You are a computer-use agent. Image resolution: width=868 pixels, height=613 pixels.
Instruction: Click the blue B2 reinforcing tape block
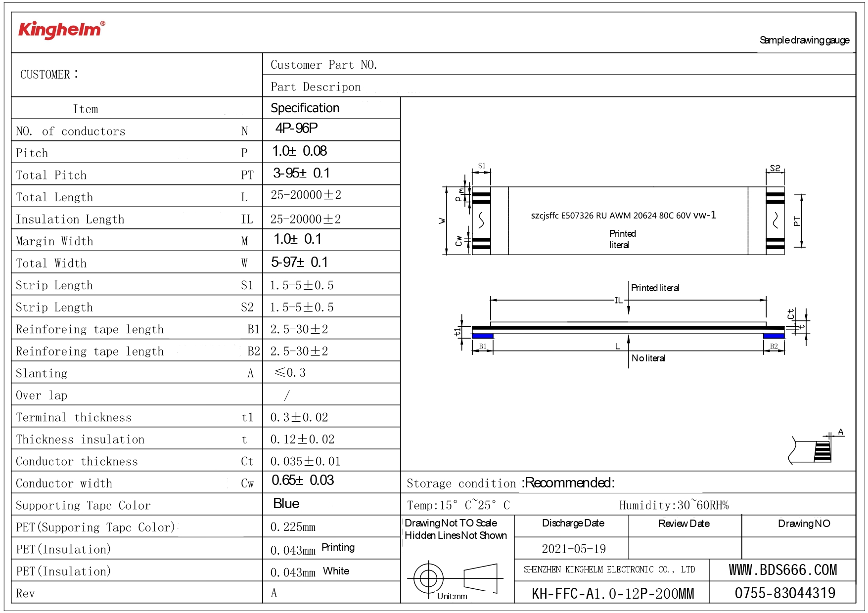coord(774,336)
